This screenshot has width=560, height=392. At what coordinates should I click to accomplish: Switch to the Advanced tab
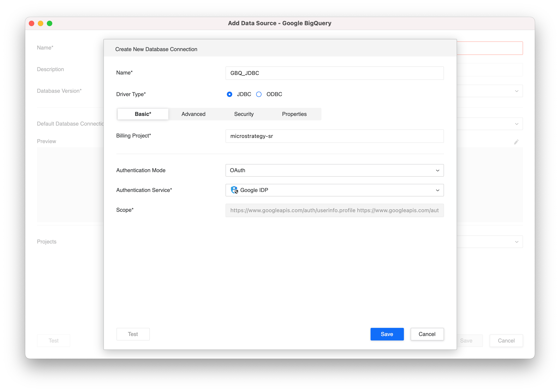(193, 114)
